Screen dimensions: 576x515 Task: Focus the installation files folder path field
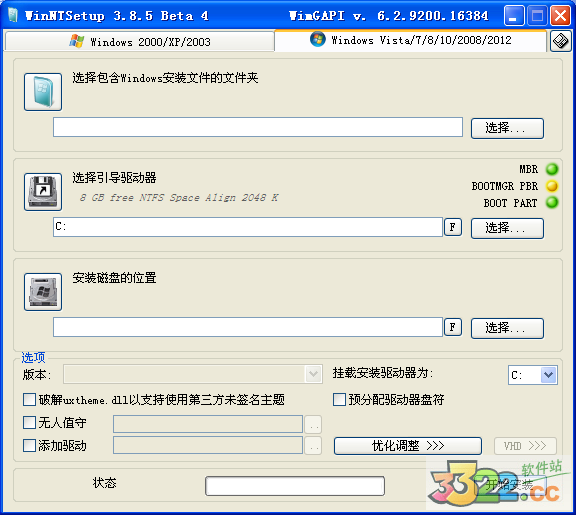point(258,127)
